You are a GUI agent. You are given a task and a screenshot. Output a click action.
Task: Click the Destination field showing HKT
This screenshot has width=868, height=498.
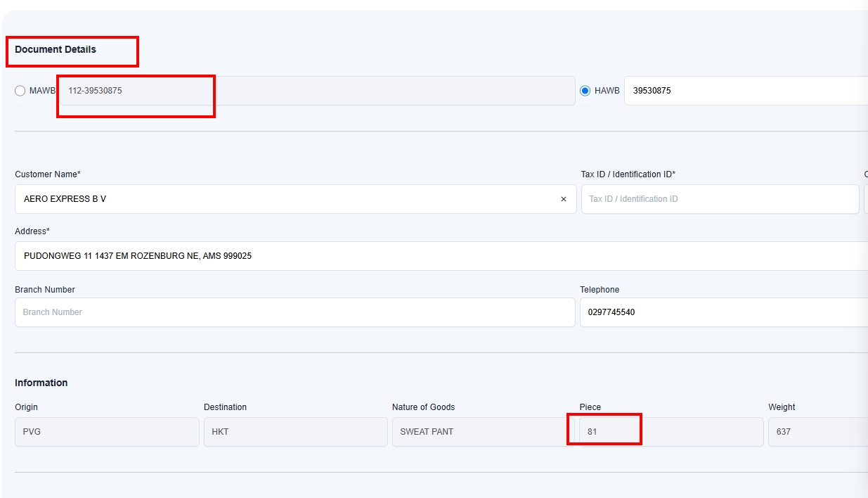[x=295, y=432]
